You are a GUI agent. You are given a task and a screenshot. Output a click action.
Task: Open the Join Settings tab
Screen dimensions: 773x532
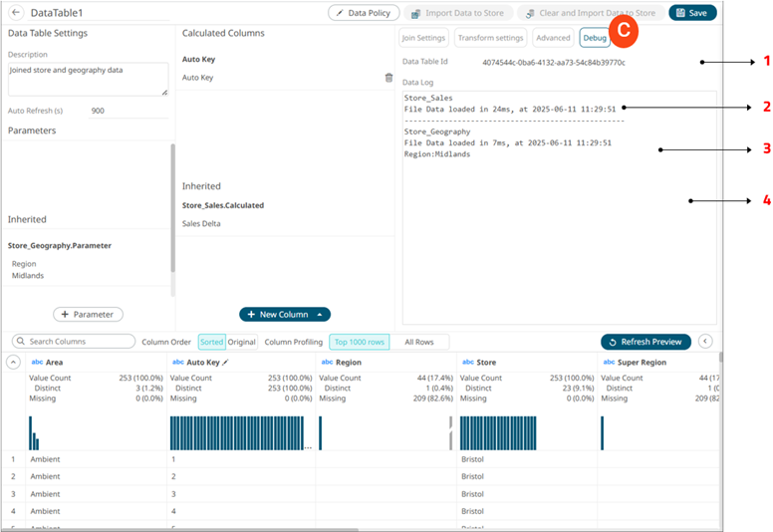(422, 38)
